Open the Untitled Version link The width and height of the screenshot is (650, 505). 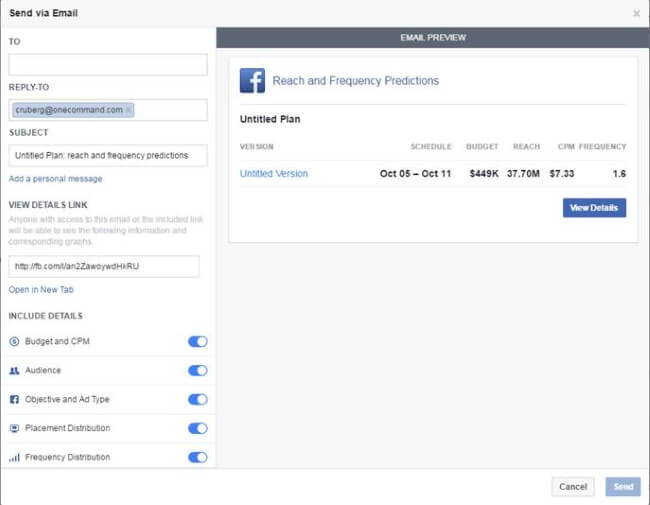click(x=274, y=174)
